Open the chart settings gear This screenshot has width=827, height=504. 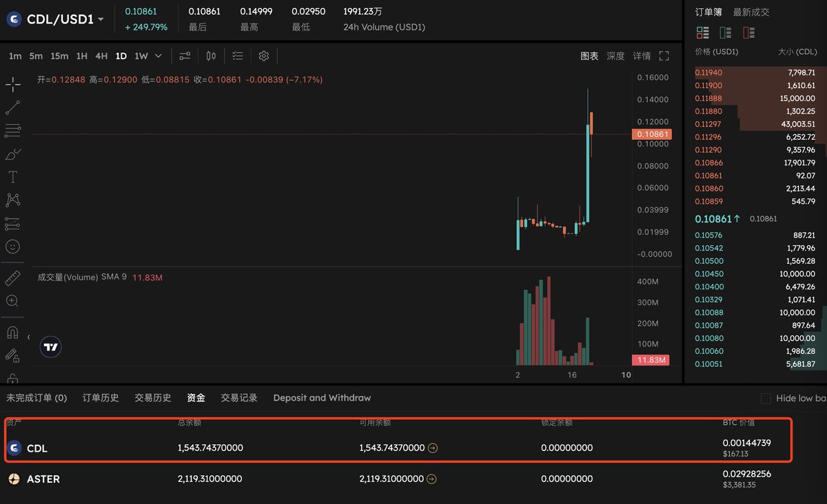[x=264, y=56]
